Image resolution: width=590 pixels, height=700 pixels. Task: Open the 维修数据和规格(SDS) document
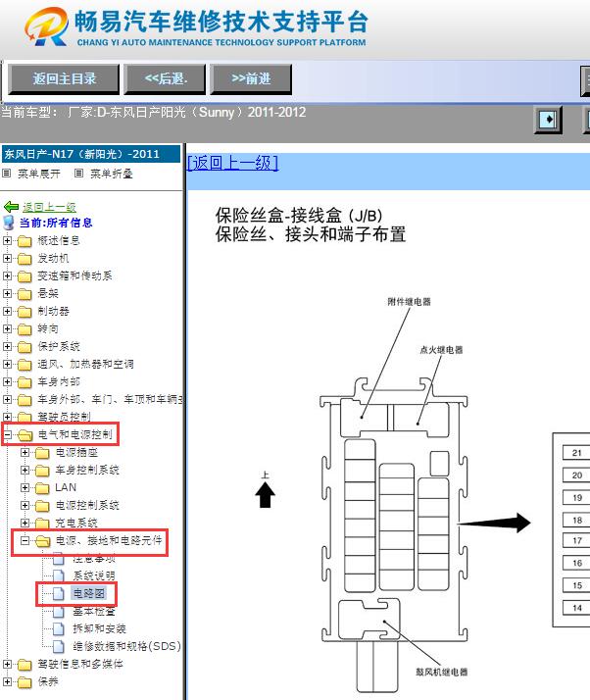point(126,646)
